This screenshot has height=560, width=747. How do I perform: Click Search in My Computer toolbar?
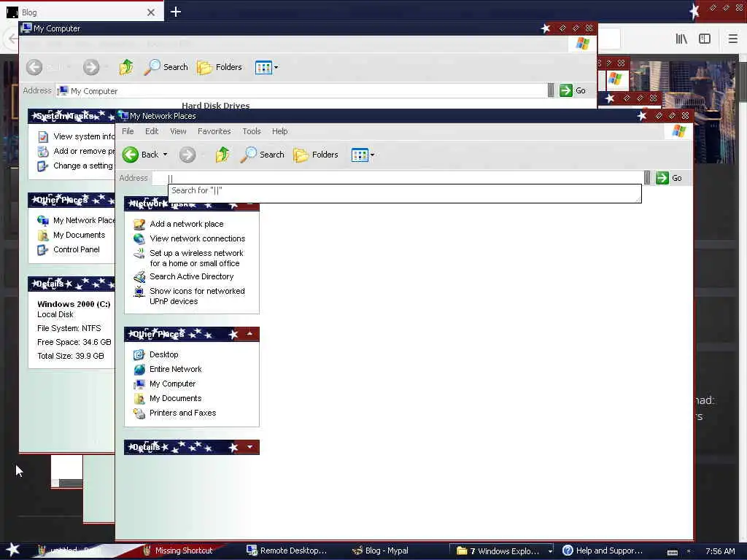[166, 67]
